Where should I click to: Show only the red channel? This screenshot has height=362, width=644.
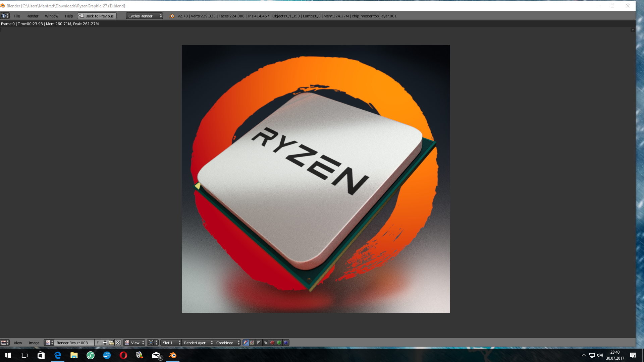pos(272,343)
